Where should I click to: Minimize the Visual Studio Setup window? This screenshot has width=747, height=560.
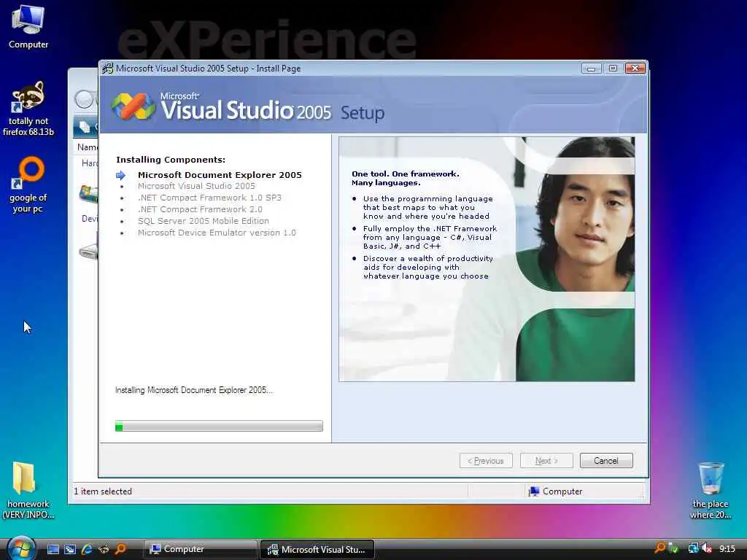pos(591,68)
